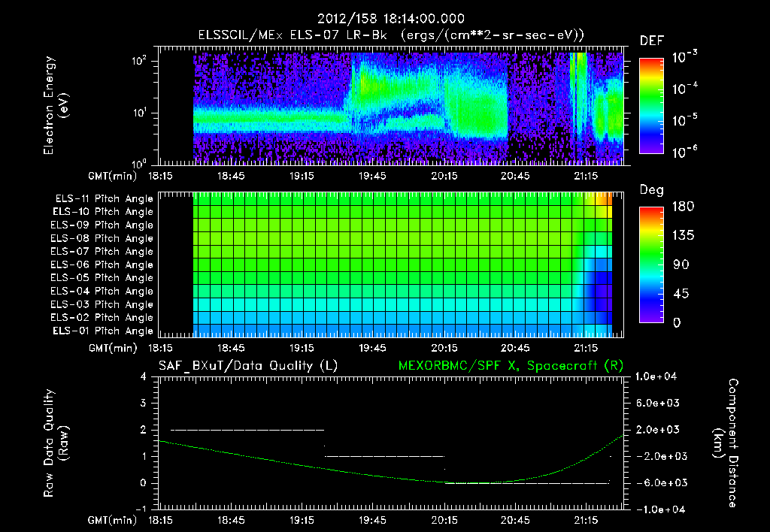The width and height of the screenshot is (770, 532).
Task: Click GMT(min) label of the data quality plot
Action: point(113,520)
